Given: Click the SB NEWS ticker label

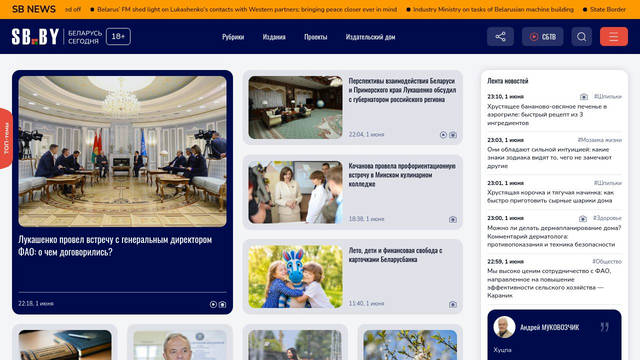Looking at the screenshot, I should (x=34, y=9).
